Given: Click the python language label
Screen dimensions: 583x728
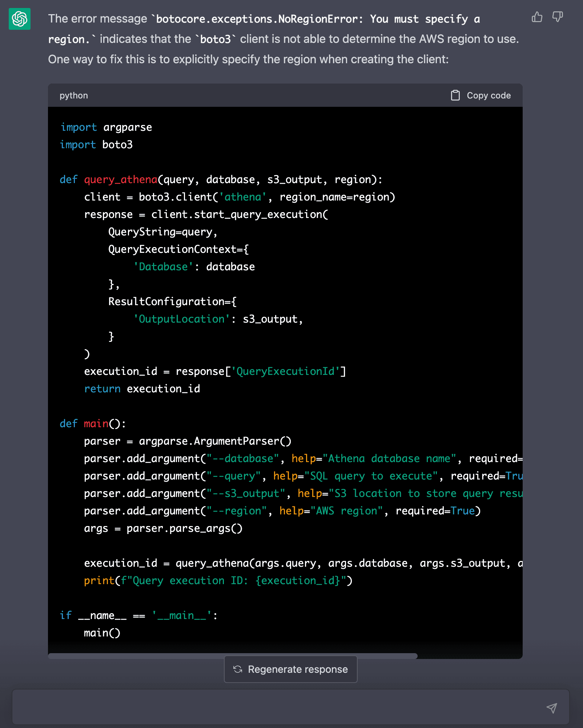Looking at the screenshot, I should pos(74,96).
